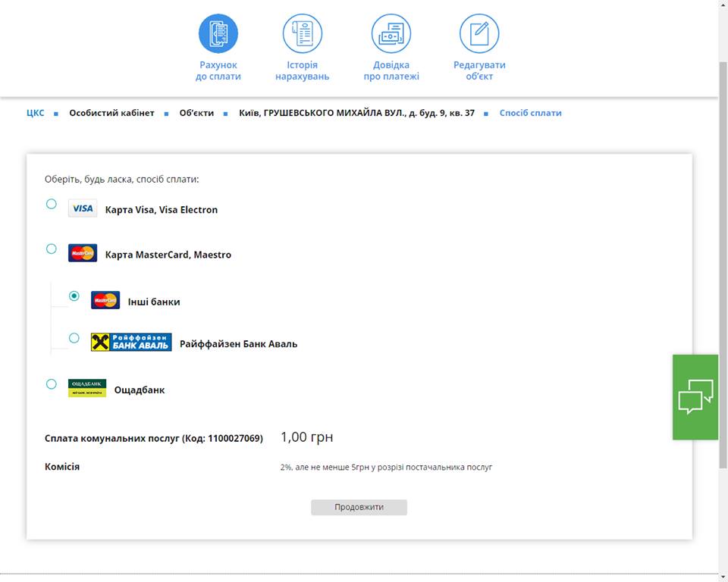Viewport: 728px width, 582px height.
Task: Select the Райффайзен Банк Аваль radio button
Action: tap(74, 338)
